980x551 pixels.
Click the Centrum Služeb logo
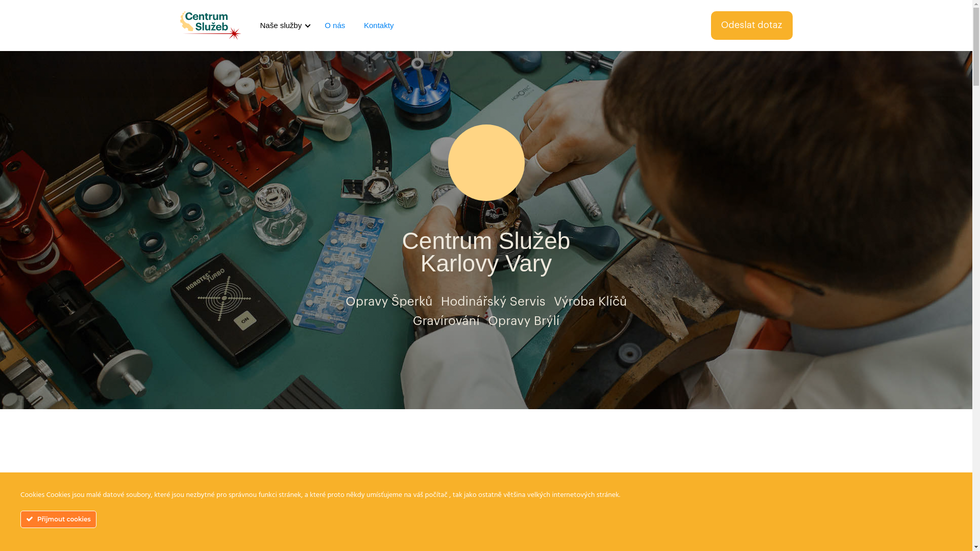coord(210,26)
